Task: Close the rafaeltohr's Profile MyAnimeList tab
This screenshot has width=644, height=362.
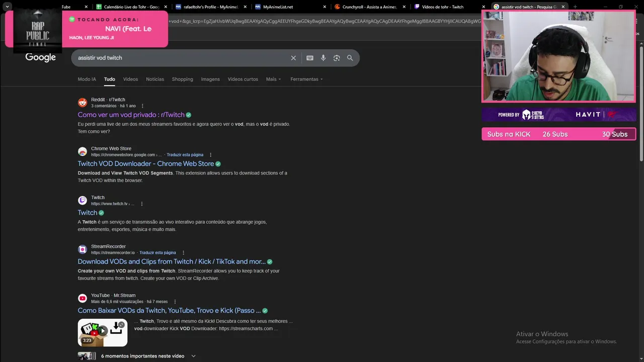Action: point(245,7)
